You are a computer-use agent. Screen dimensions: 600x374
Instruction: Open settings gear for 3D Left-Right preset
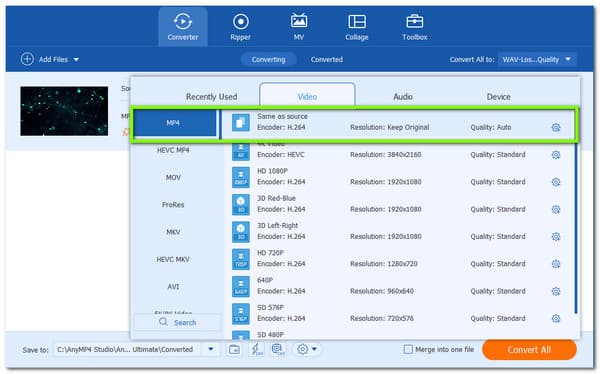click(x=556, y=237)
